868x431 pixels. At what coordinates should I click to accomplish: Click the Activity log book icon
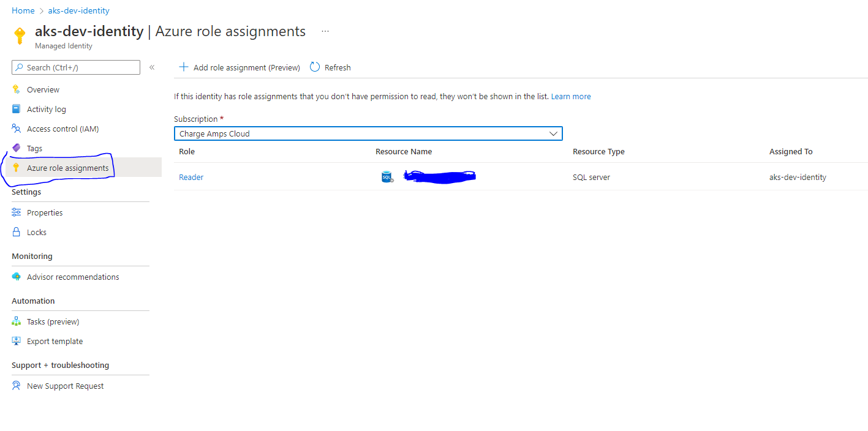click(x=17, y=109)
